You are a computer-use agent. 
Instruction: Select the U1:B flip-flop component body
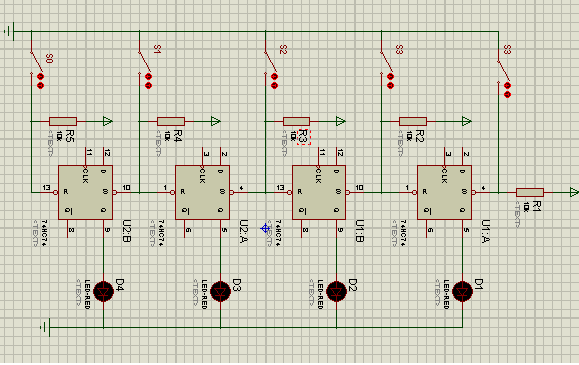pyautogui.click(x=319, y=192)
